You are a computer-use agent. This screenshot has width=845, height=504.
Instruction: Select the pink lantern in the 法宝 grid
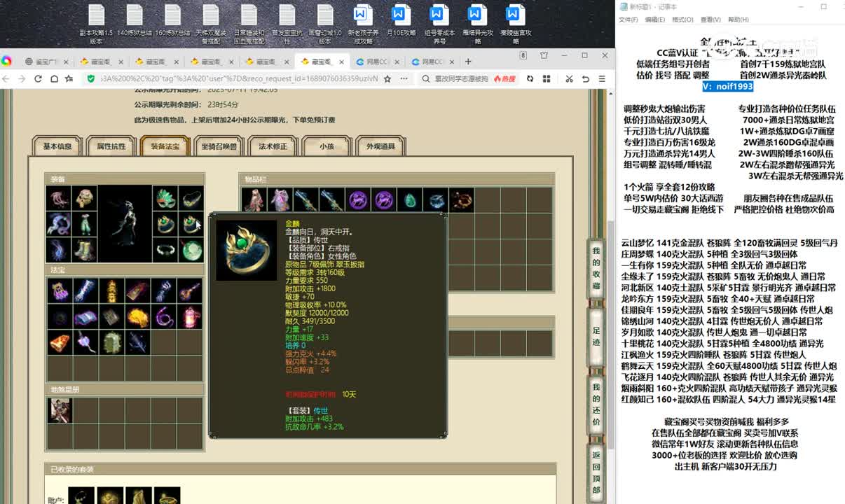(191, 316)
